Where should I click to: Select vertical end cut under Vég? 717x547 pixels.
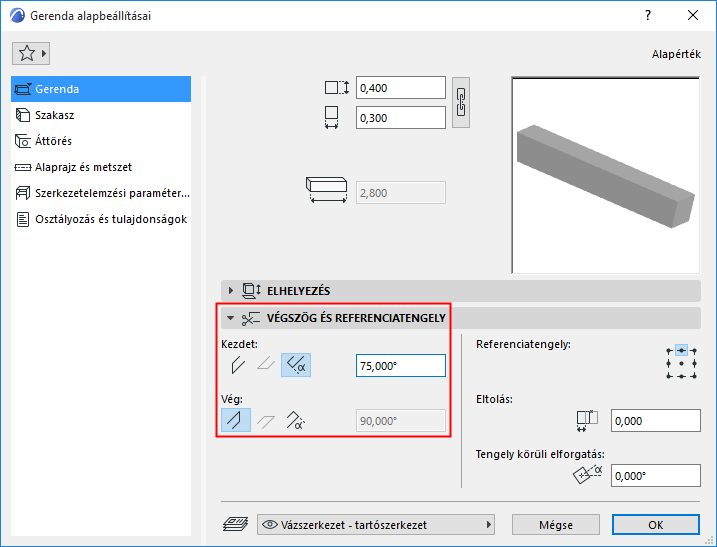point(236,420)
